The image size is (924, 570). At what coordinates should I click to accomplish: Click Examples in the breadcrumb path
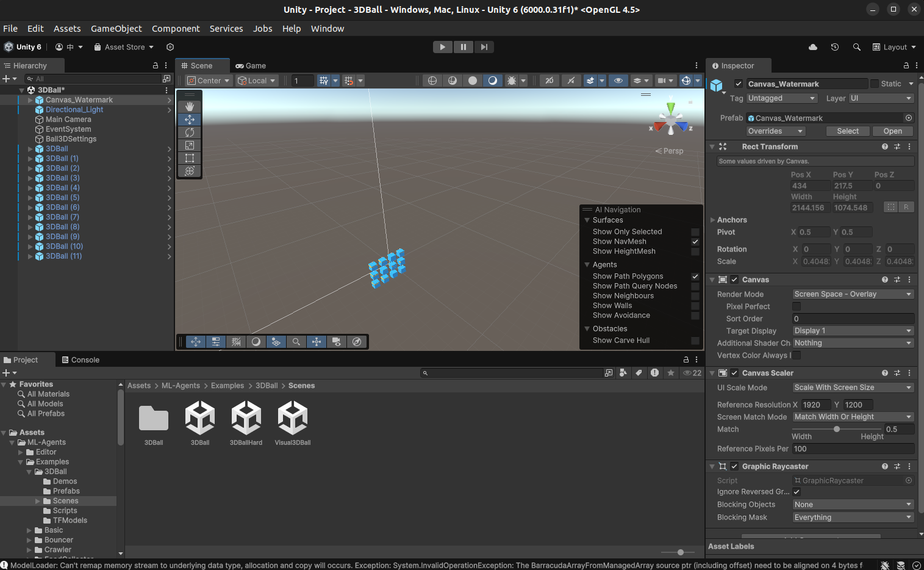pyautogui.click(x=227, y=386)
